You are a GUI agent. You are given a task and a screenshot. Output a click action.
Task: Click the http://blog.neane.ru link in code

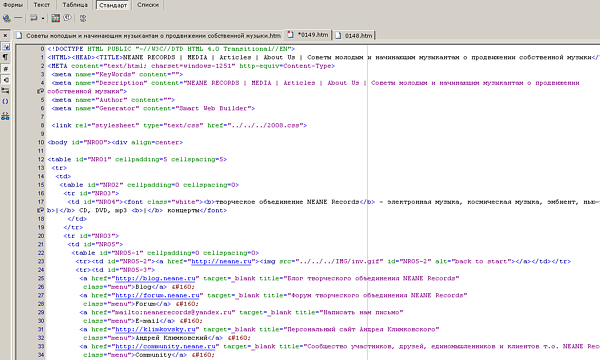click(155, 278)
